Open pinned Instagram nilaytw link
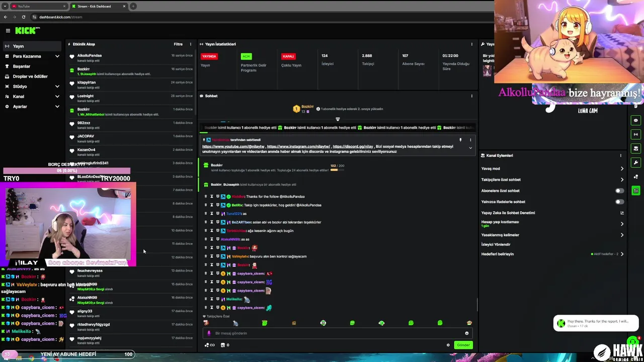This screenshot has width=644, height=362. pos(298,147)
